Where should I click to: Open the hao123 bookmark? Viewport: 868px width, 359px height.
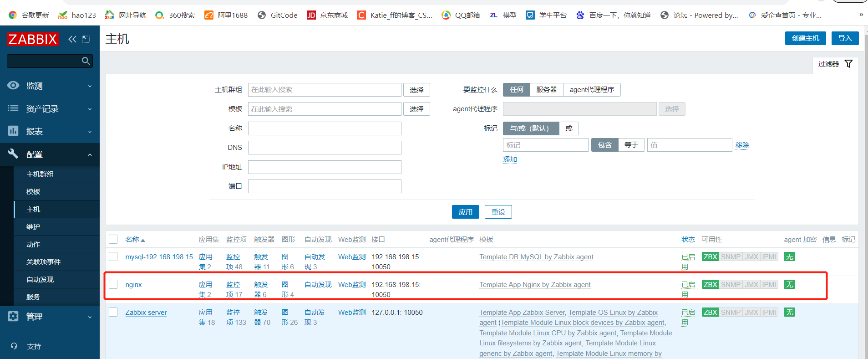[77, 15]
